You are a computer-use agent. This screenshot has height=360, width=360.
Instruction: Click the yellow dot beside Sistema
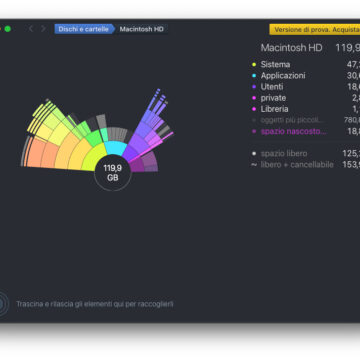[254, 65]
